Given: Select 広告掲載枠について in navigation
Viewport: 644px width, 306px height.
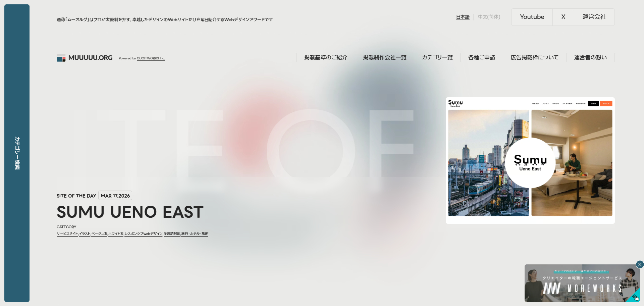Looking at the screenshot, I should pyautogui.click(x=534, y=57).
